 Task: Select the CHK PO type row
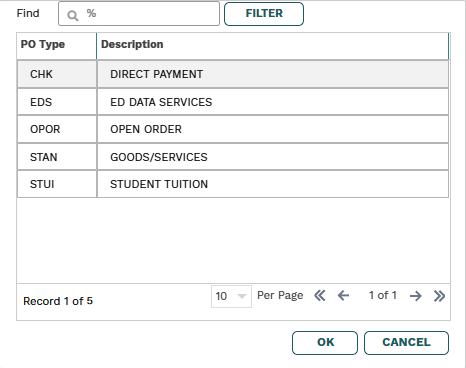click(x=233, y=74)
